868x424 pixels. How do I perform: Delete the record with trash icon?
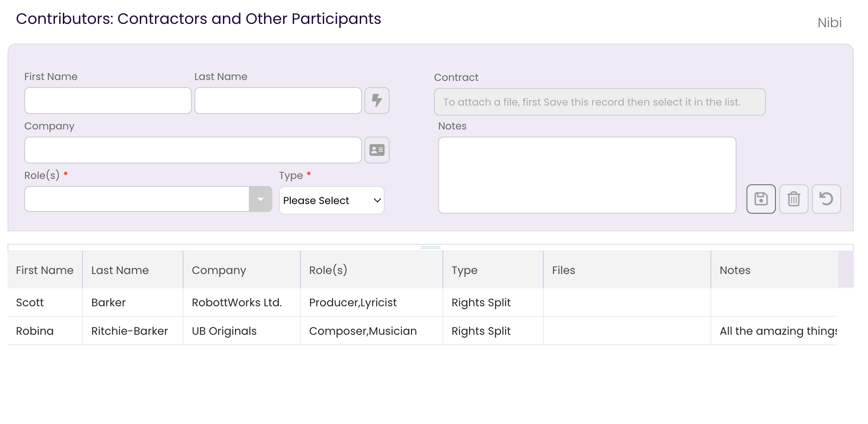pyautogui.click(x=794, y=199)
